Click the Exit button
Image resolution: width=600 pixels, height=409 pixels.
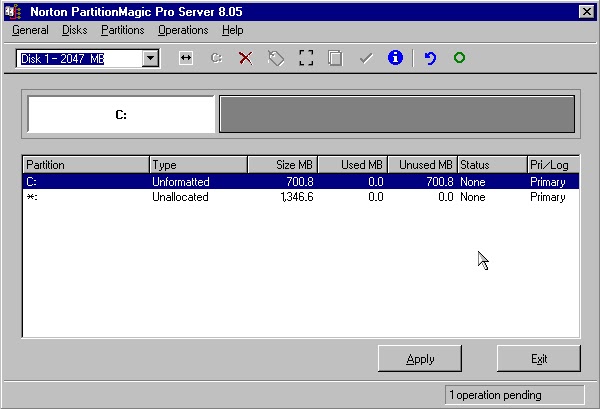click(539, 358)
